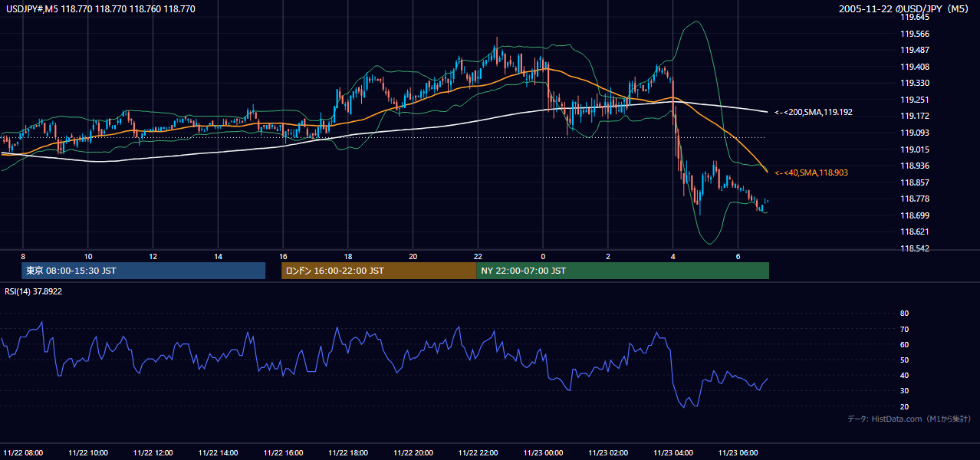Click the 11/22 10:00 time label

click(88, 452)
